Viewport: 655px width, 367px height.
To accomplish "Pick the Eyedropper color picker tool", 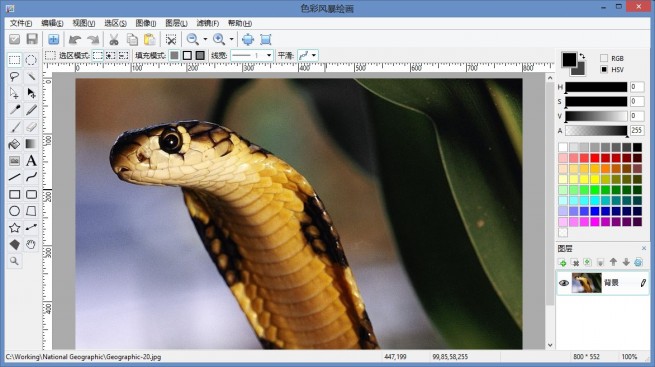I will (x=14, y=110).
